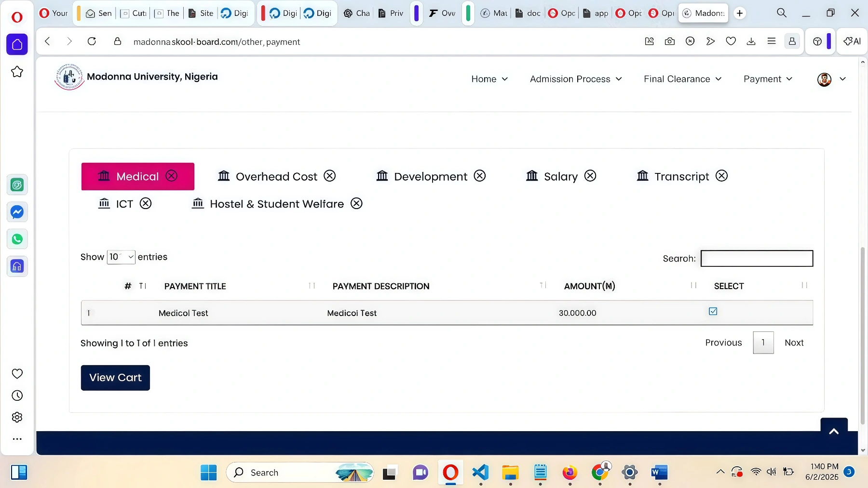This screenshot has height=488, width=868.
Task: Expand Admission Process dropdown
Action: click(576, 79)
